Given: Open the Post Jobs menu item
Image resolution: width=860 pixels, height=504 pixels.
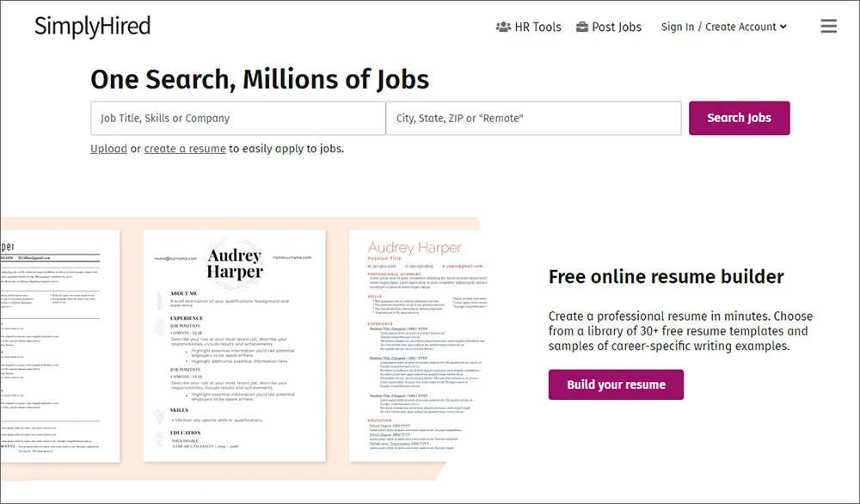Looking at the screenshot, I should point(609,27).
